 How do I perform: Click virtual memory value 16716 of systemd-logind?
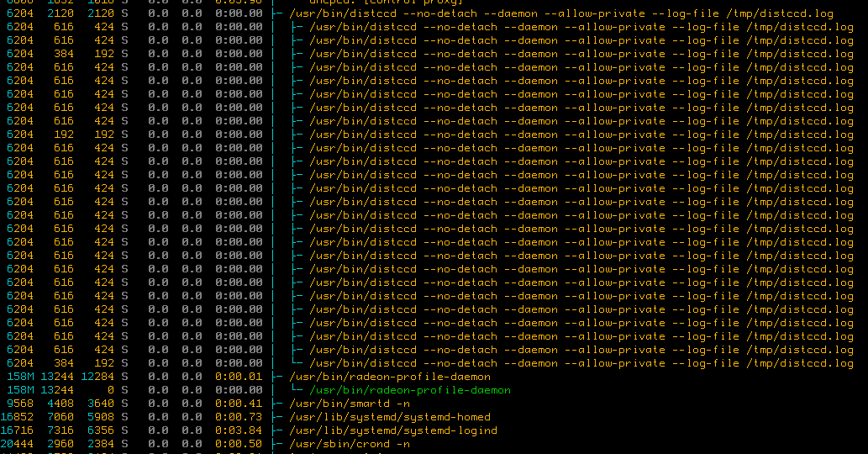pos(17,430)
